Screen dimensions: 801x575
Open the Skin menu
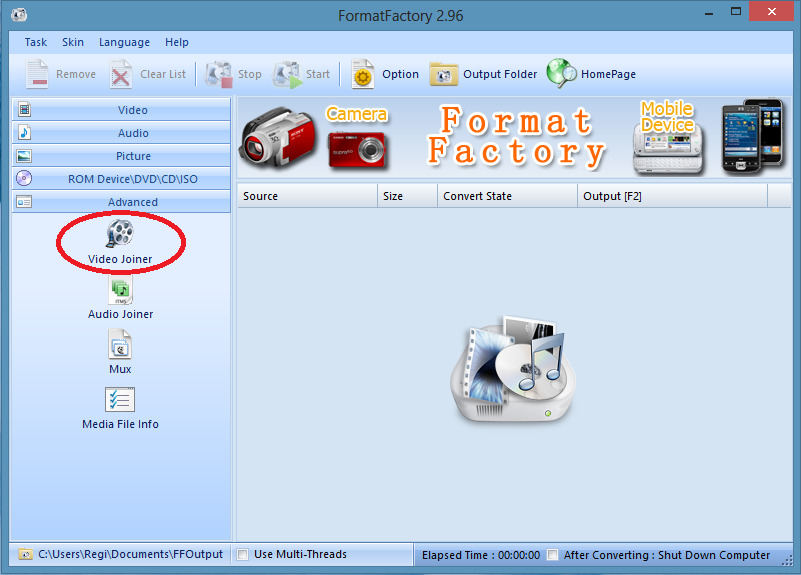(73, 42)
